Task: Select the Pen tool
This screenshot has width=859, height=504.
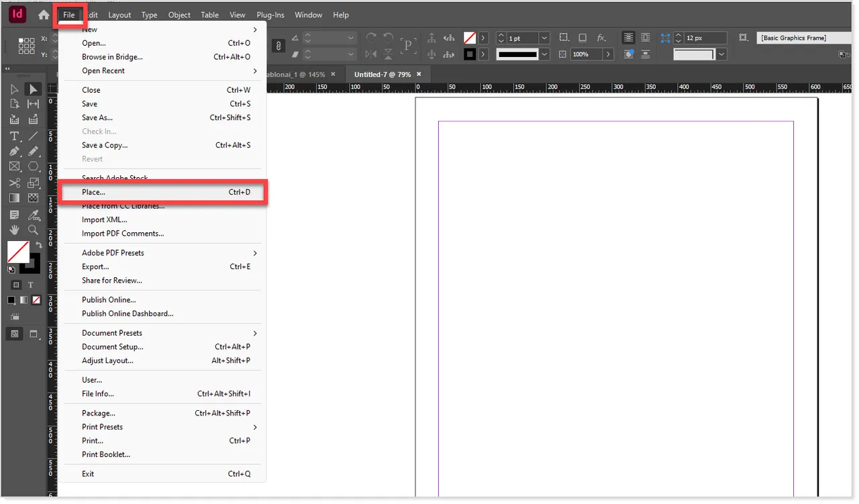Action: point(14,150)
